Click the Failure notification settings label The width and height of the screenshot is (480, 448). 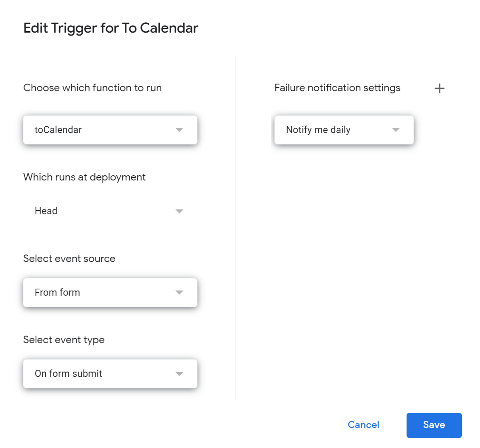pos(337,88)
